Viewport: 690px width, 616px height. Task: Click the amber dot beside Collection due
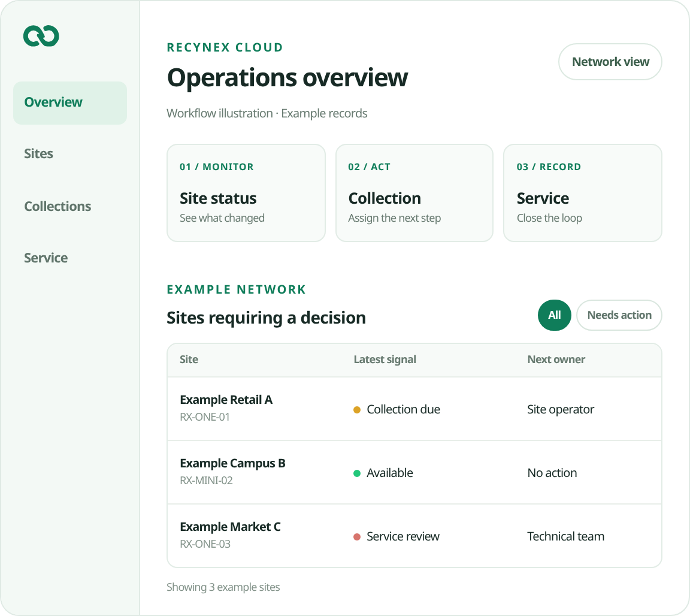(357, 410)
